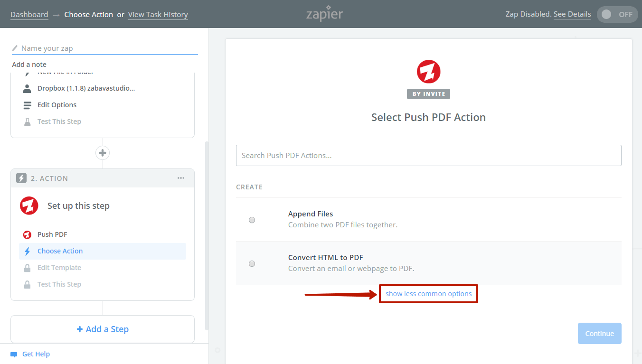642x364 pixels.
Task: Click lock icon beside action's Test This Step
Action: [x=28, y=284]
